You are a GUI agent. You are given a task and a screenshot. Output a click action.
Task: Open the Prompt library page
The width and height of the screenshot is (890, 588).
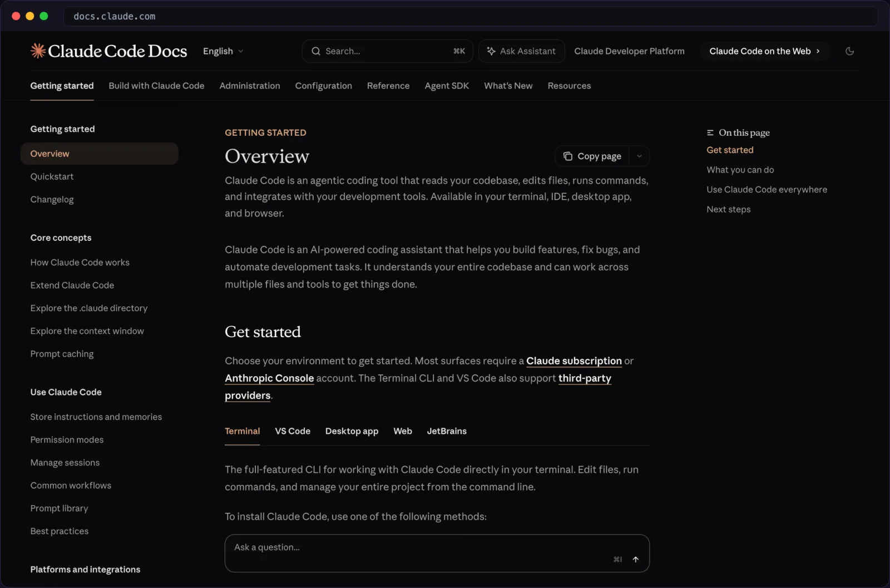[59, 508]
